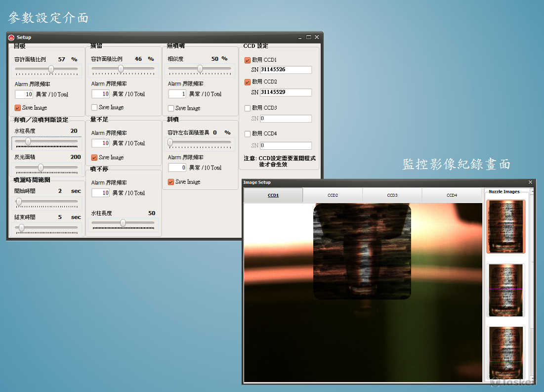Viewport: 544px width, 392px height.
Task: Uncheck Save Image in the 斜噴 section
Action: 171,182
